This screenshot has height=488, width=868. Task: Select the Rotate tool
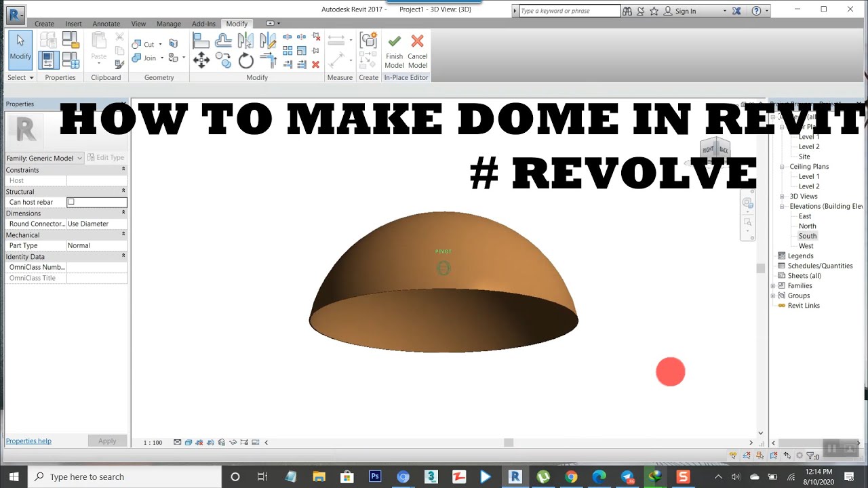coord(245,61)
